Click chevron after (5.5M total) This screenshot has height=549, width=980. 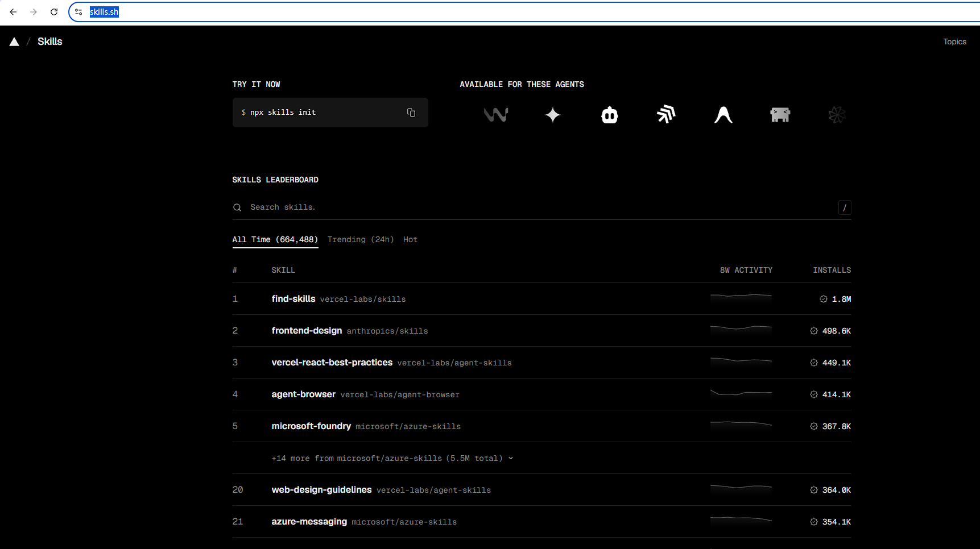[511, 458]
